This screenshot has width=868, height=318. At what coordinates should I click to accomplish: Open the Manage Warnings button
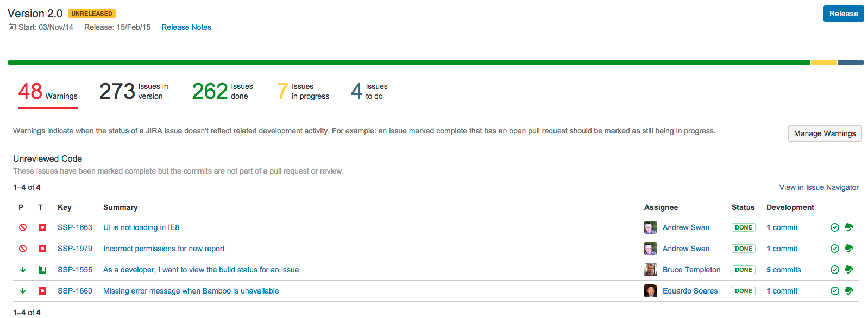pos(825,133)
